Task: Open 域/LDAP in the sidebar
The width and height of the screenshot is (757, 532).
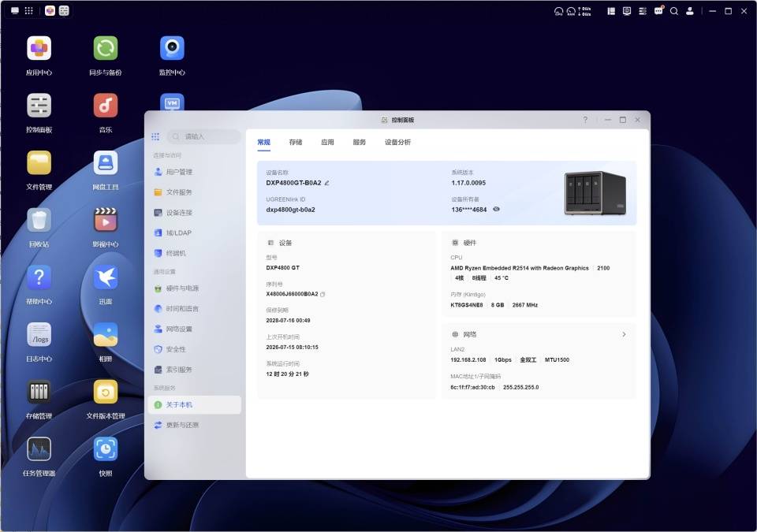Action: [194, 233]
